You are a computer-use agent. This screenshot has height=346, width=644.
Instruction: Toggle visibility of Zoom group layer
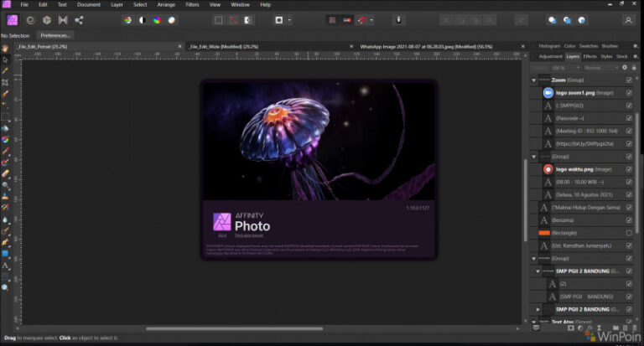[x=629, y=80]
